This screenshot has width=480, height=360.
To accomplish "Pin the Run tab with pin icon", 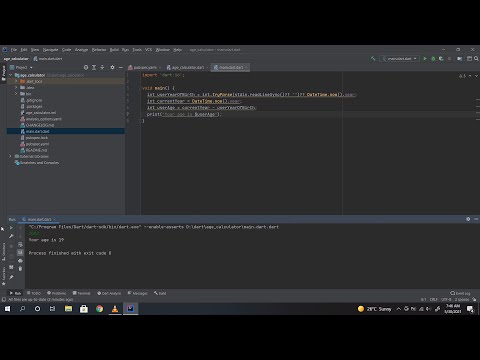I will (x=11, y=277).
